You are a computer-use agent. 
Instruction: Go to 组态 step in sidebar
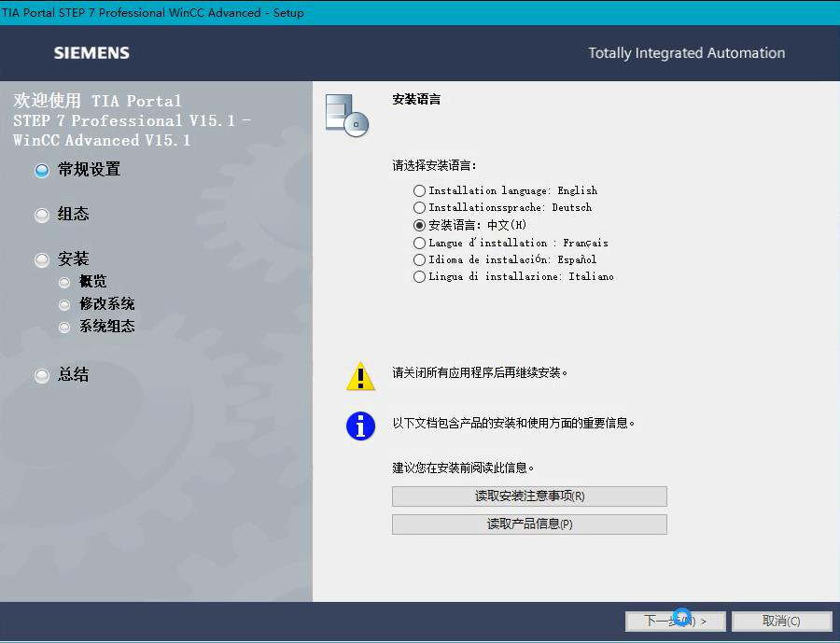click(x=63, y=215)
